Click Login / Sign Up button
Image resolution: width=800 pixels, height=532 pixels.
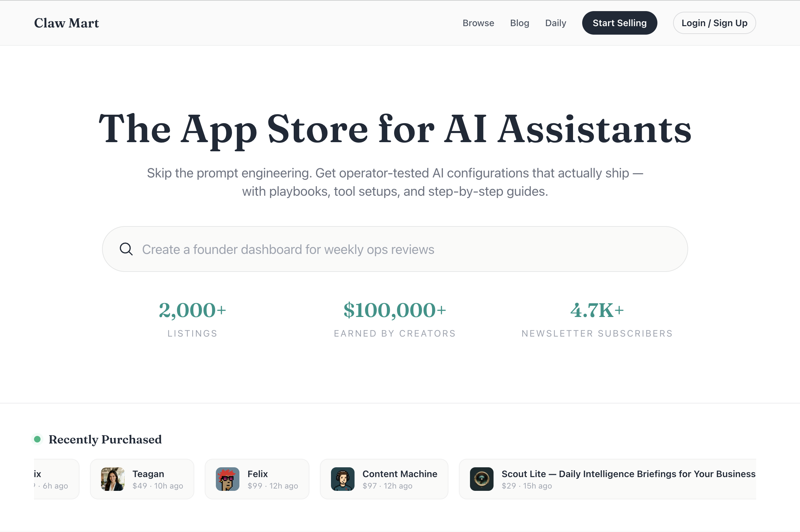point(714,23)
